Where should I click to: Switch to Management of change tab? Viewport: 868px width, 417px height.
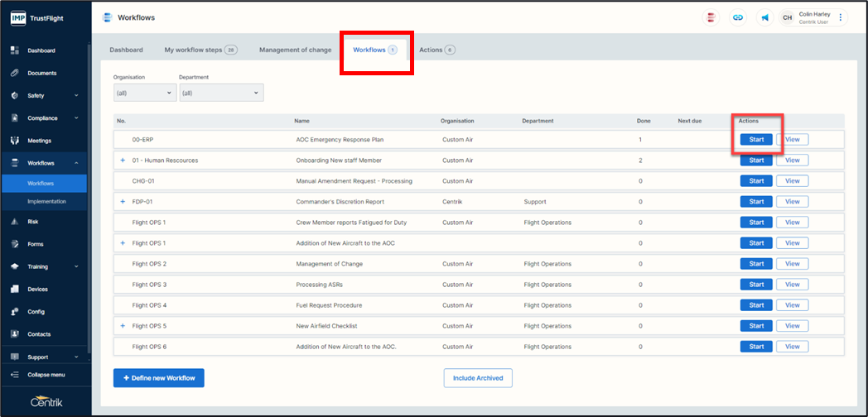click(x=295, y=50)
